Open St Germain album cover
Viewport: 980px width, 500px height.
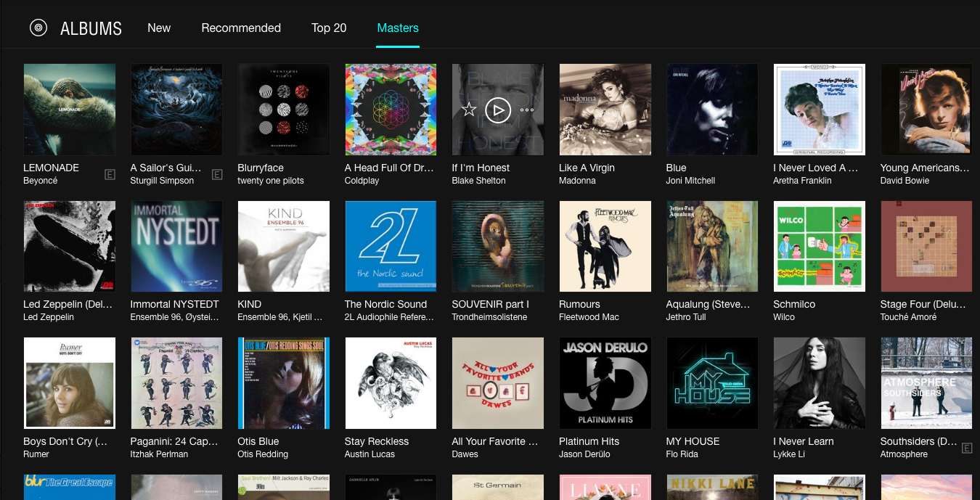tap(498, 487)
